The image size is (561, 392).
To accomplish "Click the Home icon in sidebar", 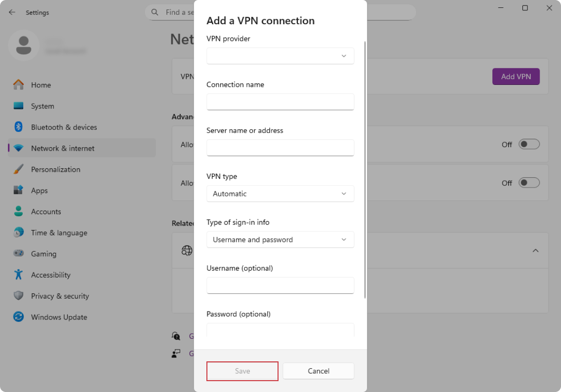I will coord(18,85).
